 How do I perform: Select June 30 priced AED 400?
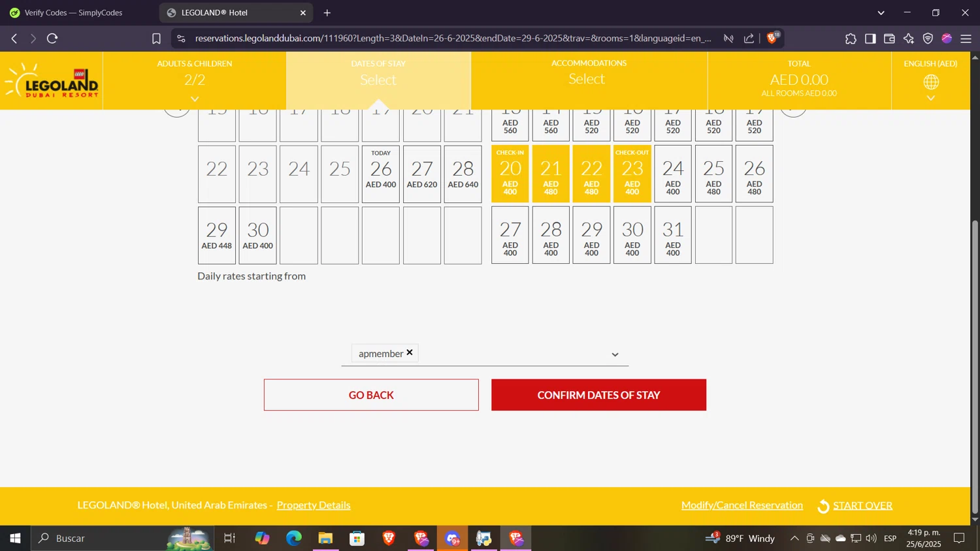(x=258, y=236)
